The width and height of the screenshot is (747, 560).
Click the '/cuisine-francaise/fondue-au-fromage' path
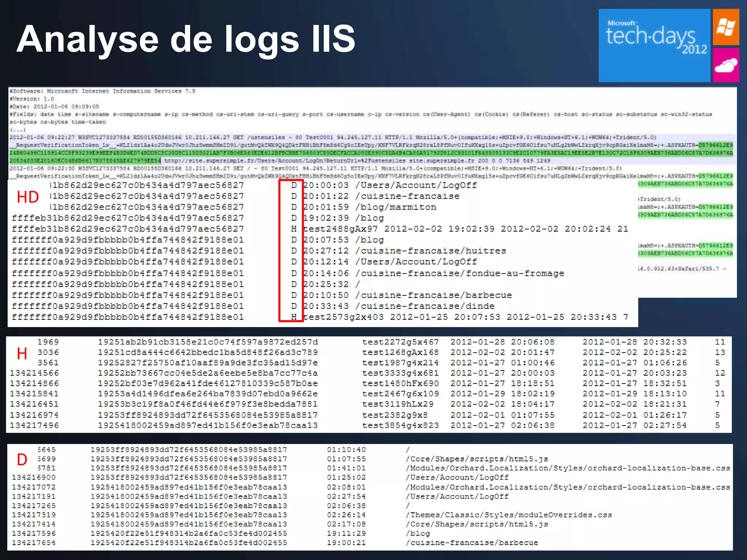pyautogui.click(x=460, y=273)
